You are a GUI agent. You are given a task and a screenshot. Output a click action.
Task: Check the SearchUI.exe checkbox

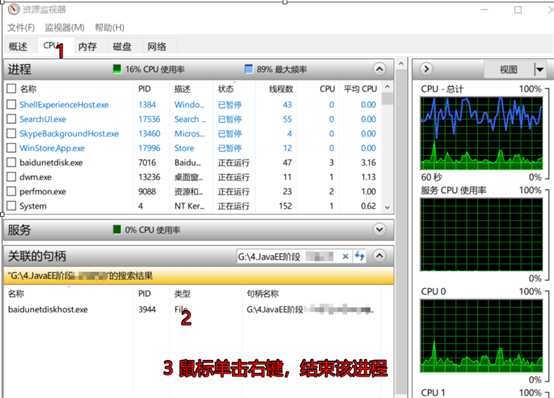(x=11, y=119)
